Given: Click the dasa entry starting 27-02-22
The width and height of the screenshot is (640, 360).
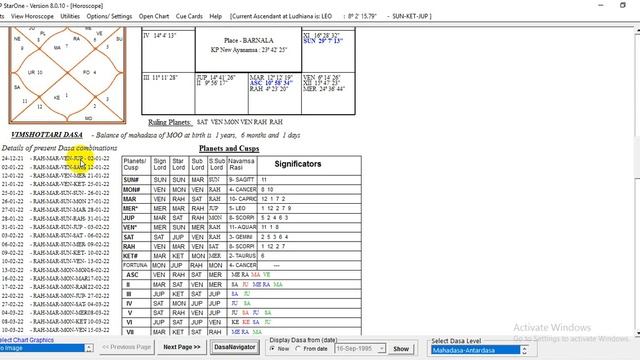Looking at the screenshot, I should pyautogui.click(x=56, y=304).
